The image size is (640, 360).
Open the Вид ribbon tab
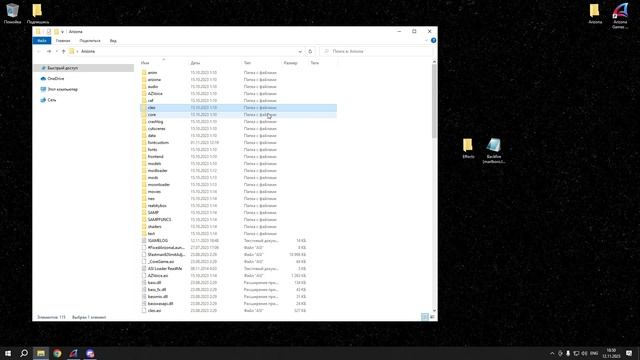coord(113,41)
